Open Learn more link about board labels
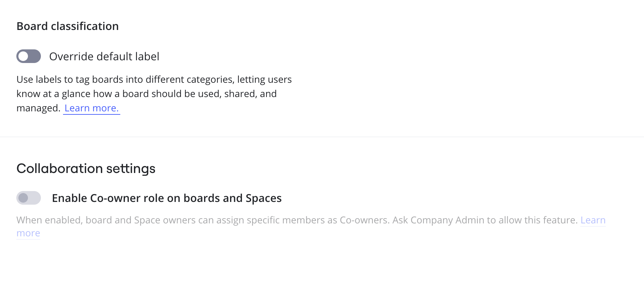The height and width of the screenshot is (284, 644). [x=91, y=108]
